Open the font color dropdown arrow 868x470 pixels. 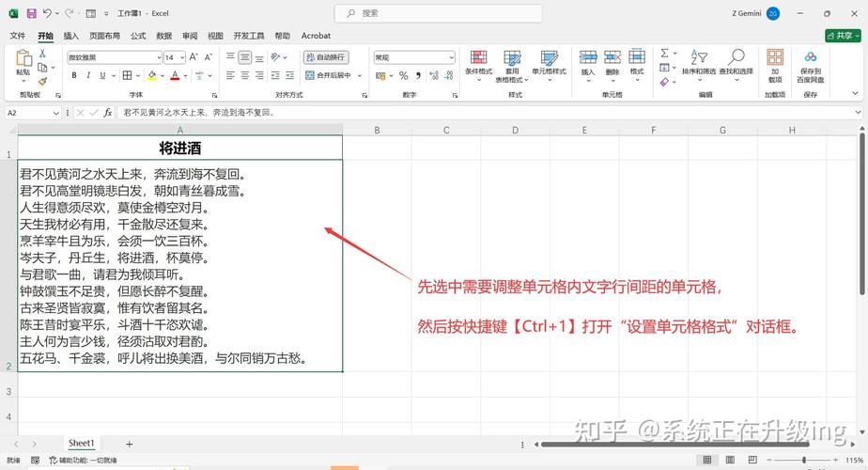(185, 75)
